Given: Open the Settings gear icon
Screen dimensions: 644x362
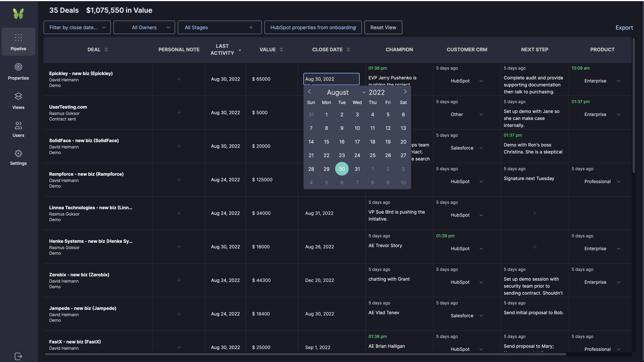Looking at the screenshot, I should [x=18, y=153].
